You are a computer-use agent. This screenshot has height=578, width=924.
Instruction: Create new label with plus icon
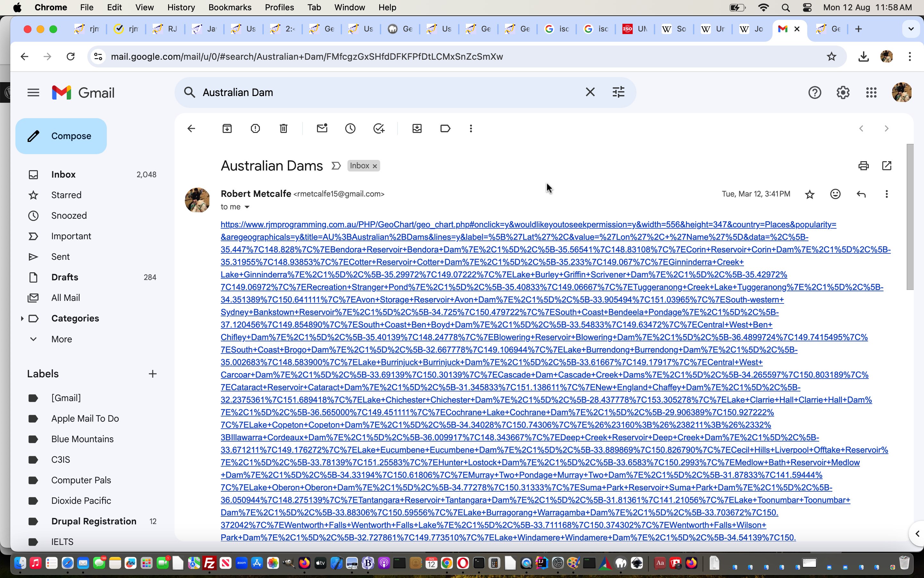(153, 374)
